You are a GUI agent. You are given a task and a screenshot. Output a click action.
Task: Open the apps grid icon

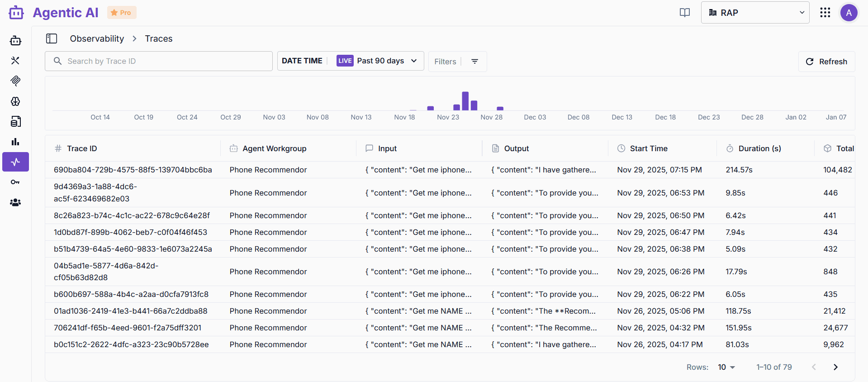[x=825, y=13]
